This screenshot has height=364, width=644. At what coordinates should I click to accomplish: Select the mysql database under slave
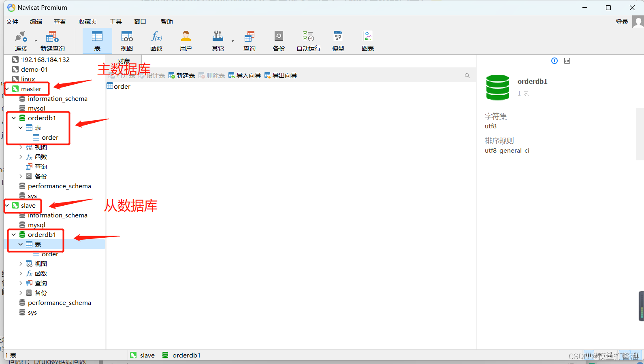[x=36, y=225]
